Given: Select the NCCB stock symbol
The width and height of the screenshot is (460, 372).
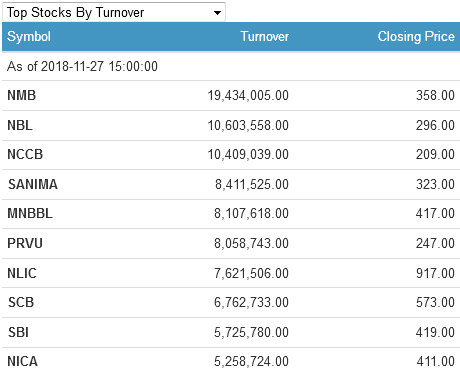Looking at the screenshot, I should point(25,154).
